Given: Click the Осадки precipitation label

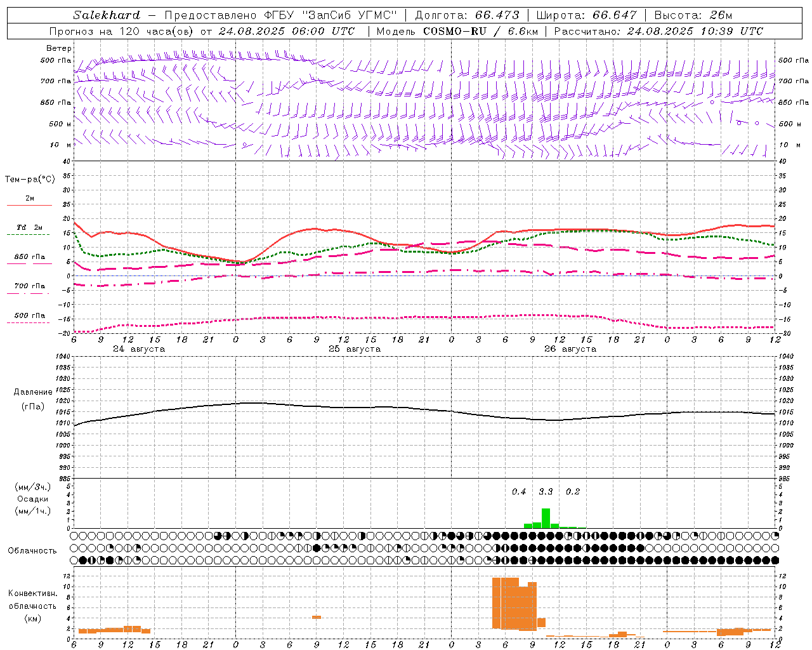Looking at the screenshot, I should click(x=32, y=499).
